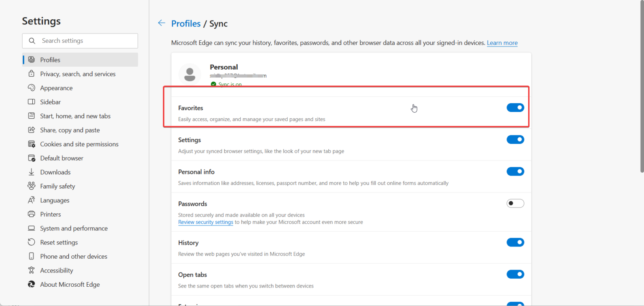Click the back arrow beside Profiles
The height and width of the screenshot is (306, 644).
tap(161, 23)
